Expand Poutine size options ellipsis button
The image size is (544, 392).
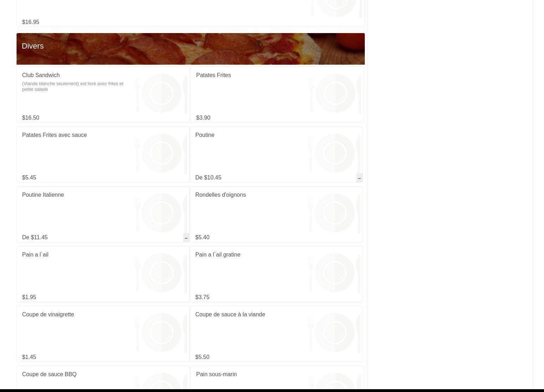pos(359,178)
